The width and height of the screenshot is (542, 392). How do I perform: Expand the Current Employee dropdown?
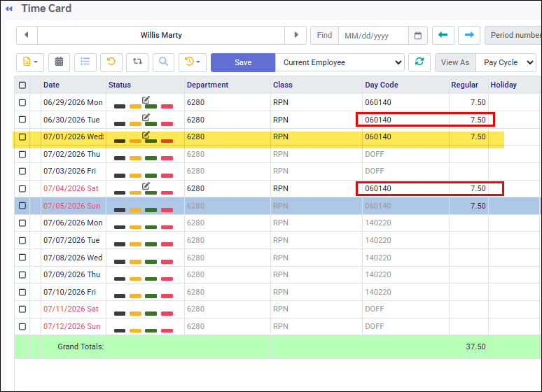[340, 62]
